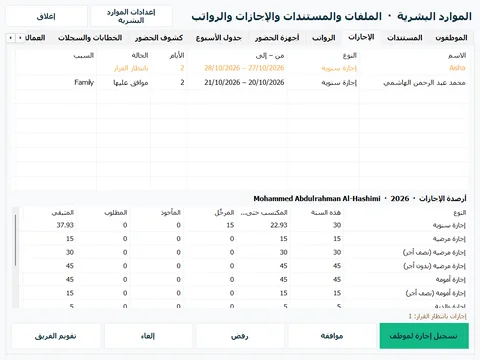Viewport: 480px width, 360px height.
Task: Select the إجازة أمومة balance row
Action: (243, 279)
